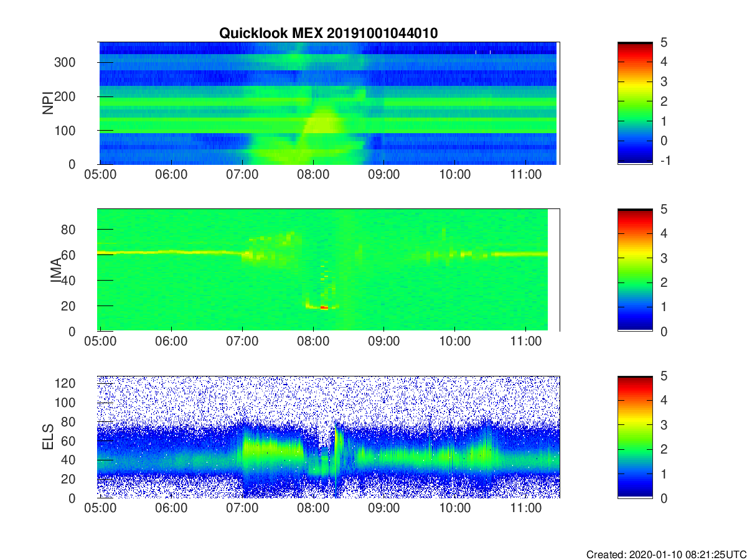This screenshot has height=560, width=747.
Task: Click 11:00 on the ELS time axis
Action: click(526, 509)
